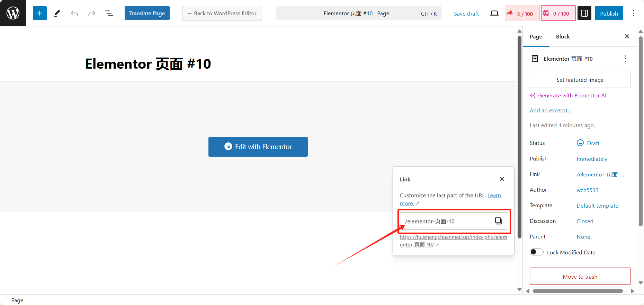Open the laptop preview device icon
The height and width of the screenshot is (305, 644).
(x=494, y=13)
